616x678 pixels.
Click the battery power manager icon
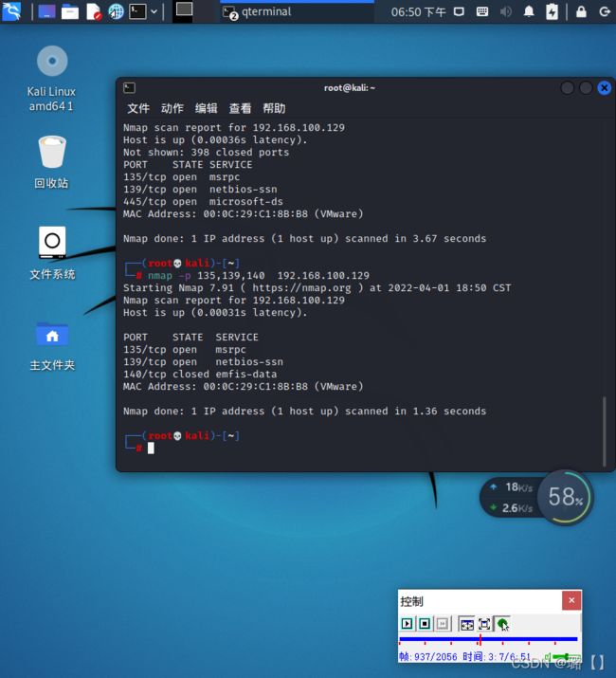552,11
